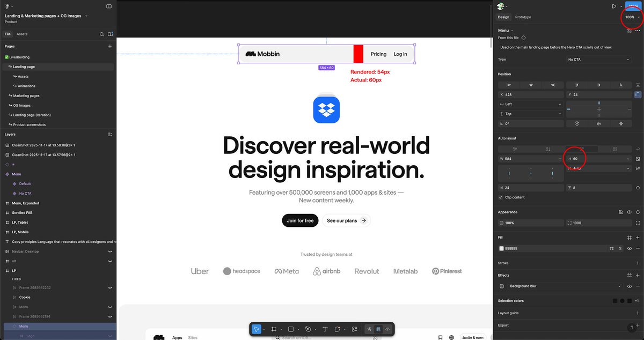Select the Text tool
This screenshot has width=644, height=340.
[x=325, y=329]
